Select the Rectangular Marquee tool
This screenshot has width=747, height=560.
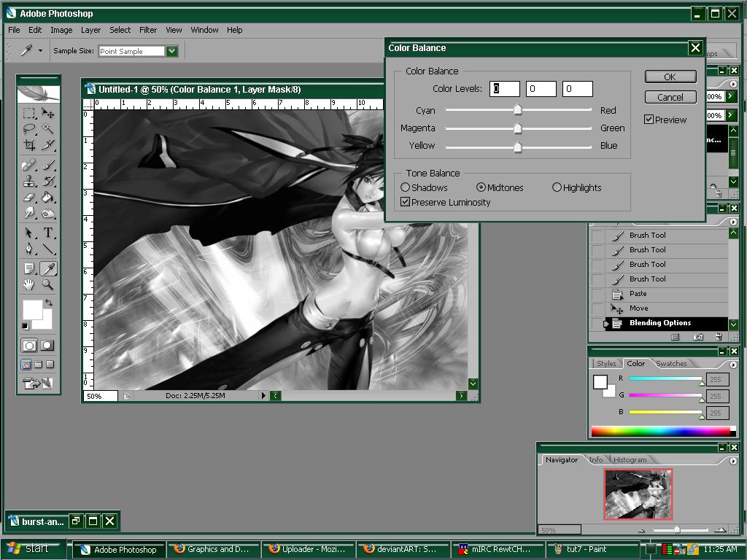coord(29,113)
